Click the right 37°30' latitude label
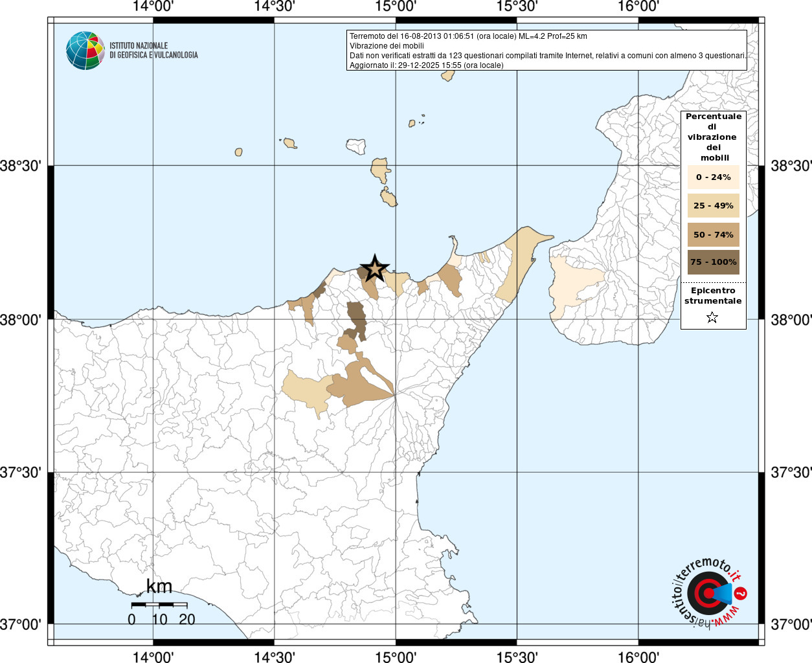812x663 pixels. point(791,473)
